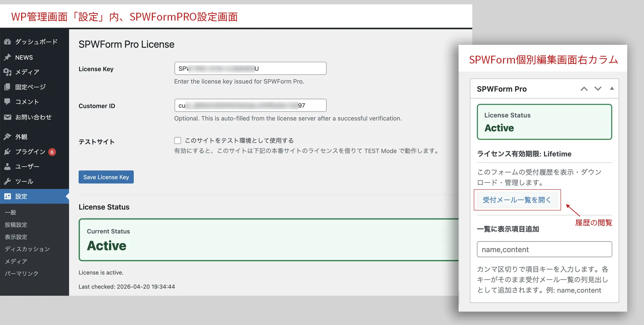The height and width of the screenshot is (325, 644).
Task: Enable the test environment checkbox
Action: coord(178,140)
